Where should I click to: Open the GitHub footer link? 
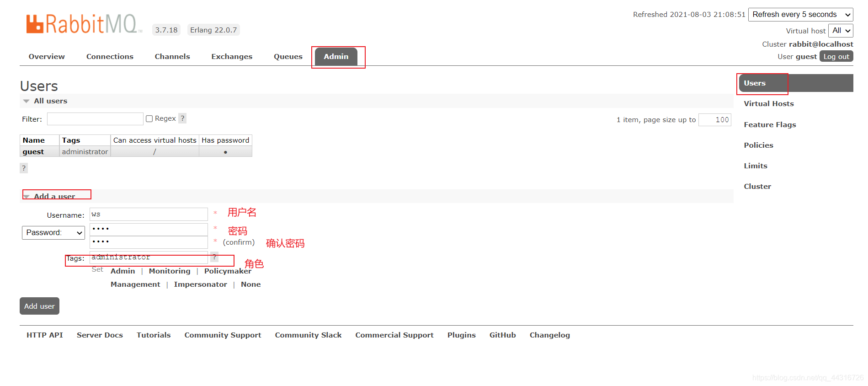pyautogui.click(x=503, y=335)
